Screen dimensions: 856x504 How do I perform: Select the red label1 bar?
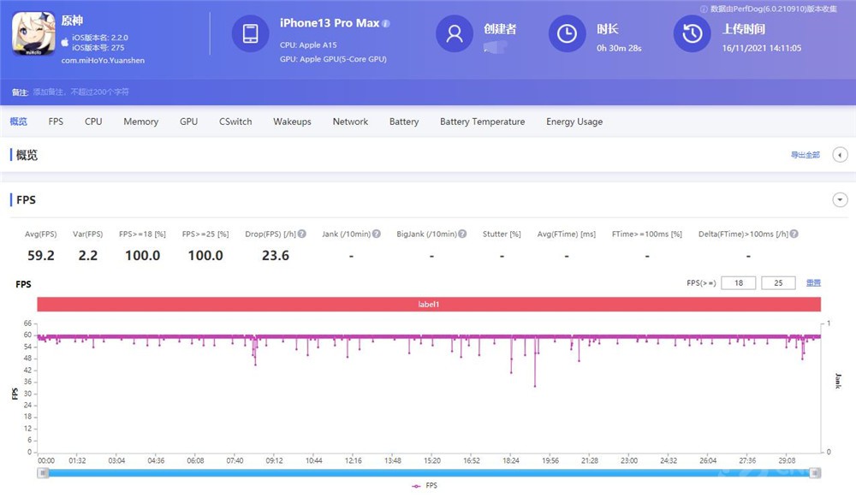[x=429, y=305]
